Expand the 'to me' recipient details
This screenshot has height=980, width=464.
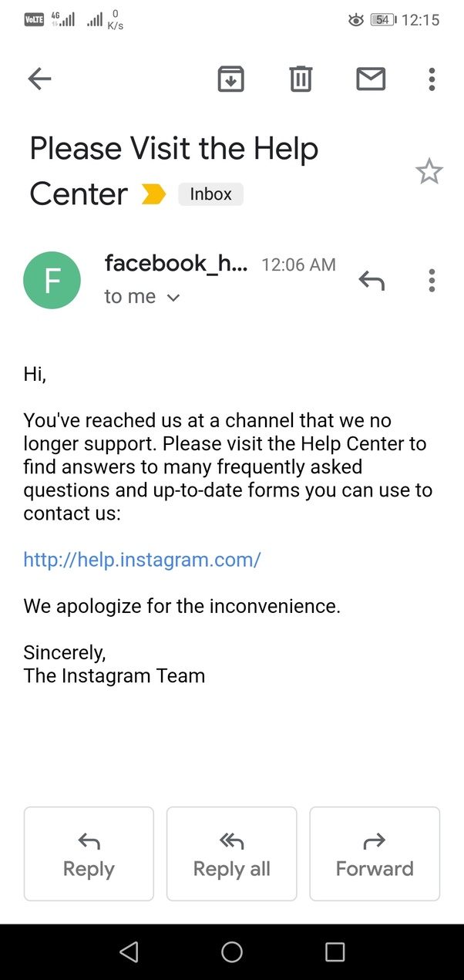142,296
